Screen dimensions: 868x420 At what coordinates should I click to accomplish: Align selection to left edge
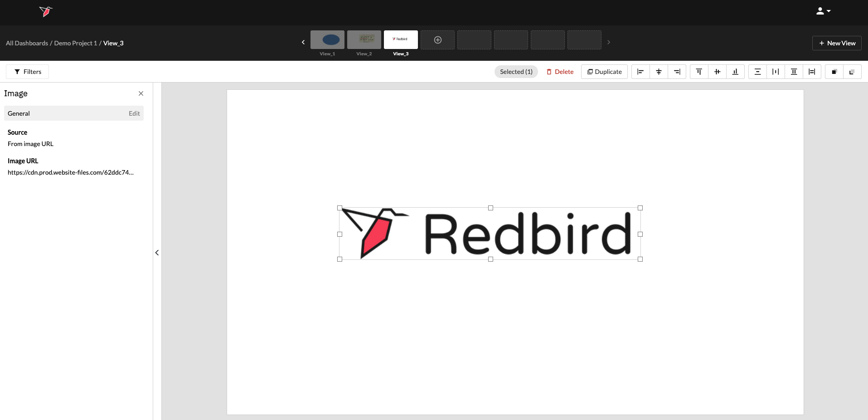[x=640, y=72]
